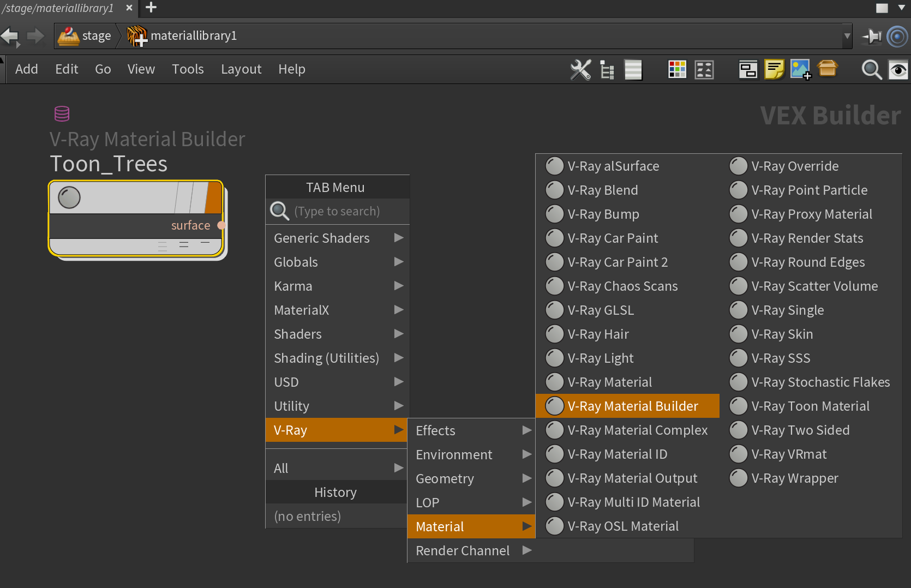Create a V-Ray Material Output node

(627, 478)
